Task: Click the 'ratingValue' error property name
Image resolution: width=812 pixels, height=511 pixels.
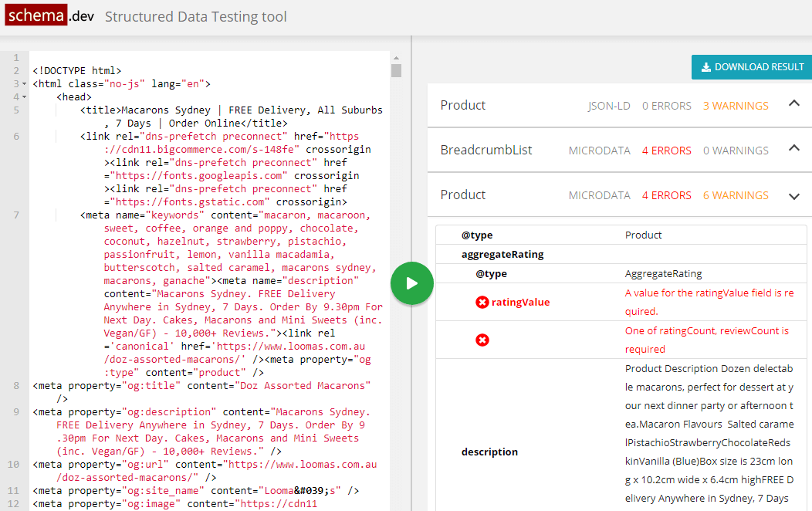Action: 520,303
